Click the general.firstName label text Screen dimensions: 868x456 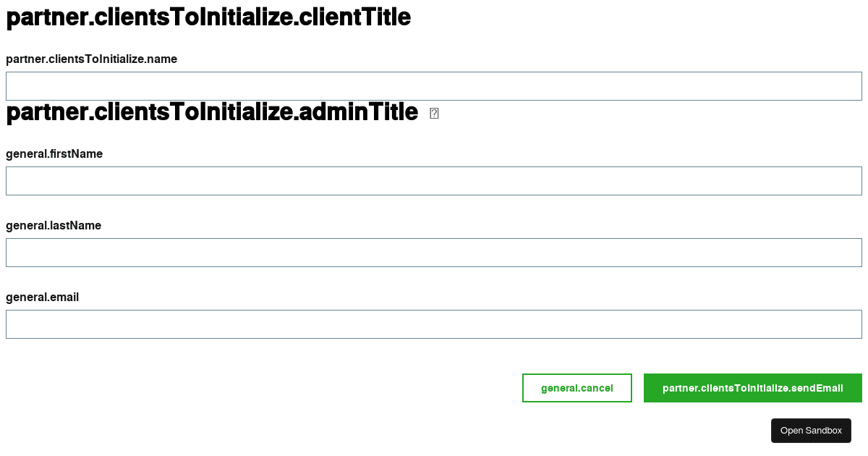[x=54, y=154]
